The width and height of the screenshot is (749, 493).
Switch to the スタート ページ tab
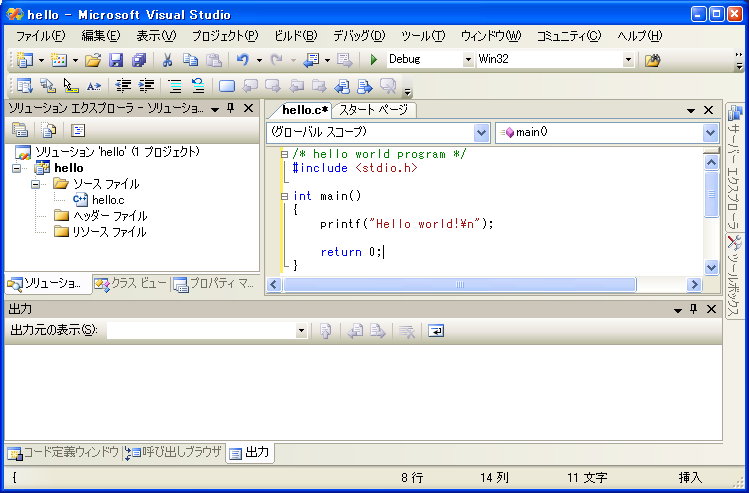tap(374, 110)
